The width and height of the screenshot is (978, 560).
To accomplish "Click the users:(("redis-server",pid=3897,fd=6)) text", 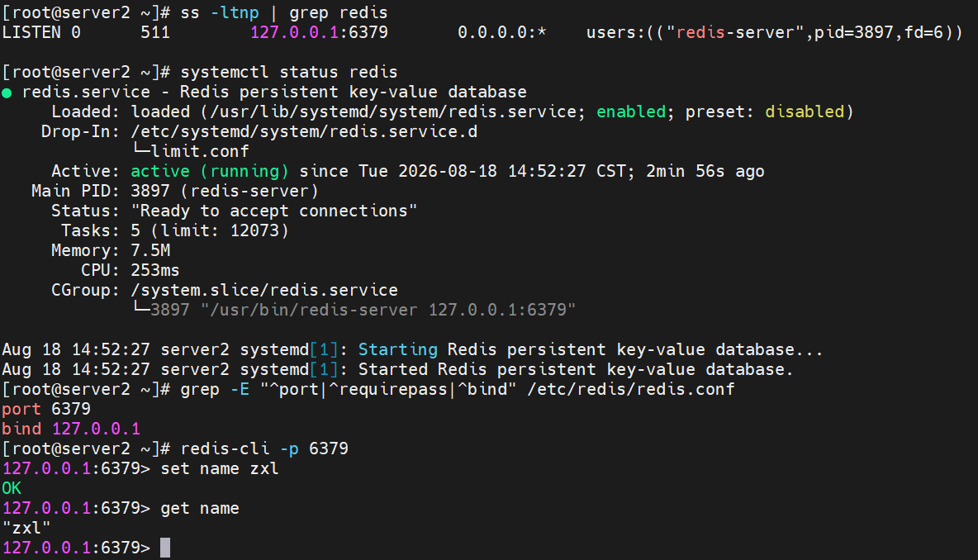I will point(775,32).
